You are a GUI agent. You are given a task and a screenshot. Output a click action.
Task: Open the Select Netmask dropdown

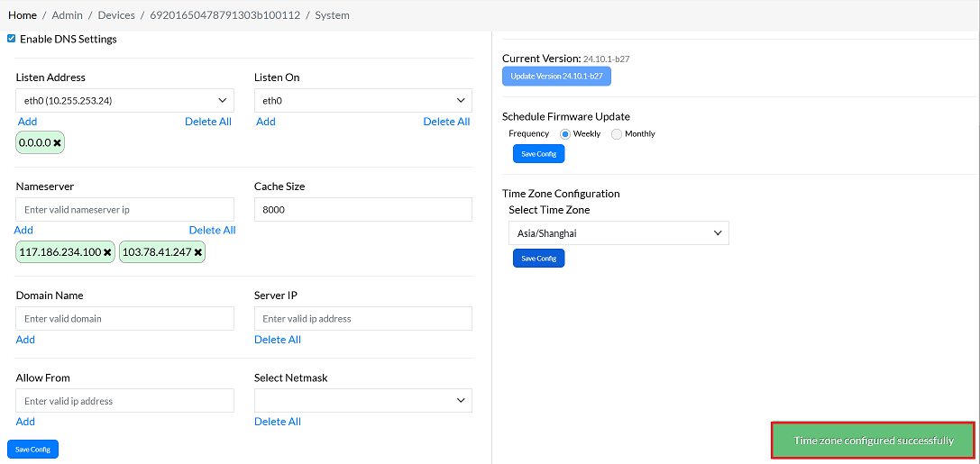coord(362,400)
